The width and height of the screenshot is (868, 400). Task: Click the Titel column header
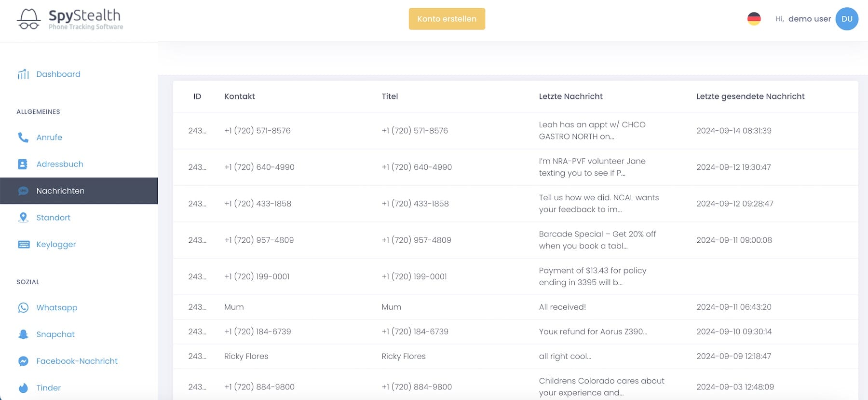390,96
